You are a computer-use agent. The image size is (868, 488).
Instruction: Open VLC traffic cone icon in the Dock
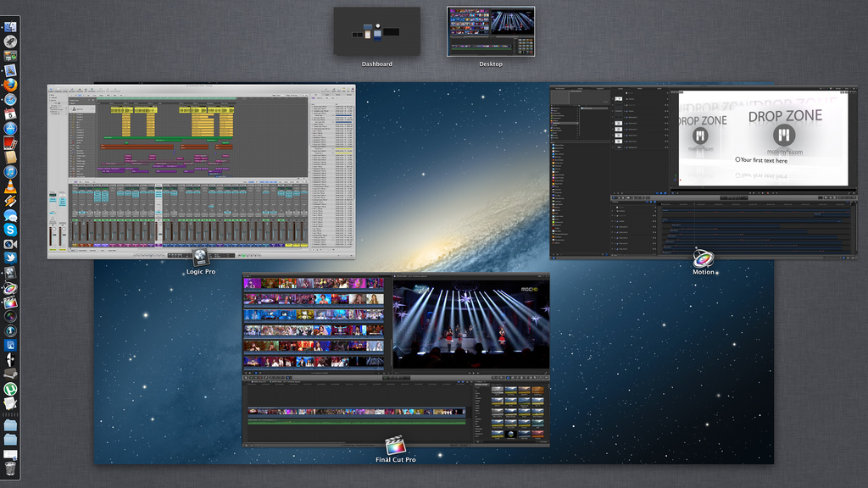[x=10, y=186]
